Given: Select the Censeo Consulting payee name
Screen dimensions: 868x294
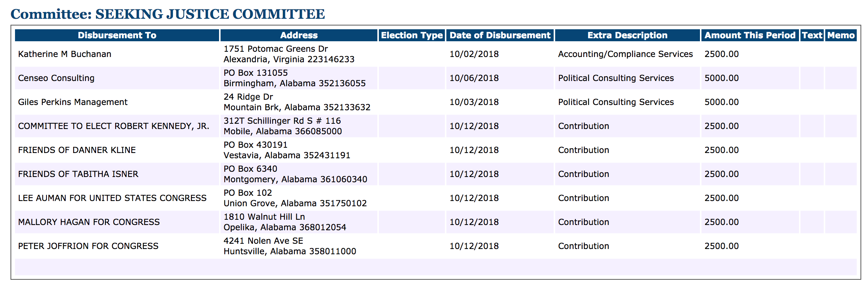Looking at the screenshot, I should 56,78.
